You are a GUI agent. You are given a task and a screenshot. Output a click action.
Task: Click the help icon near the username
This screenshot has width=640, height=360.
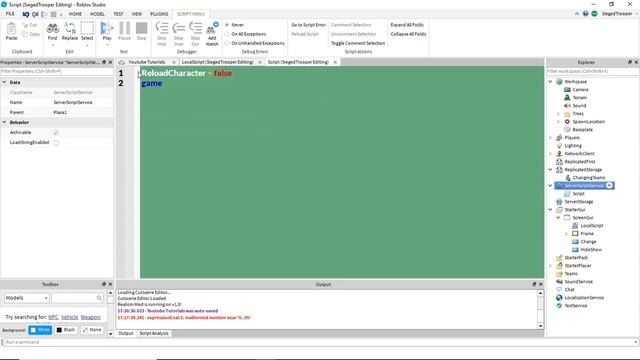click(x=585, y=14)
